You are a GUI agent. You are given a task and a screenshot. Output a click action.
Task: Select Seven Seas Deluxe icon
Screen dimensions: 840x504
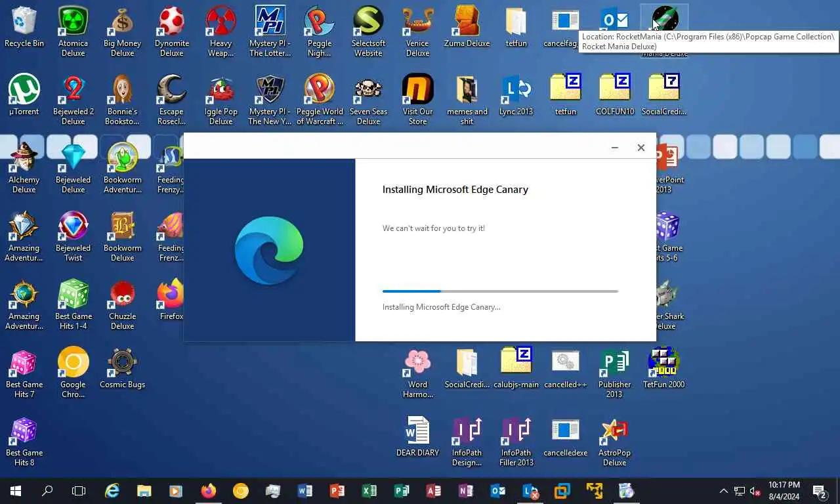[368, 99]
